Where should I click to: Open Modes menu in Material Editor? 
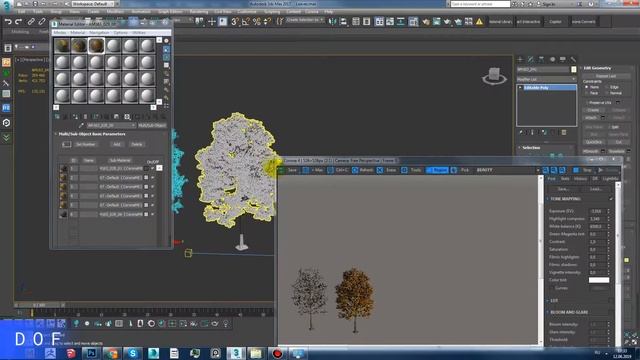coord(60,33)
